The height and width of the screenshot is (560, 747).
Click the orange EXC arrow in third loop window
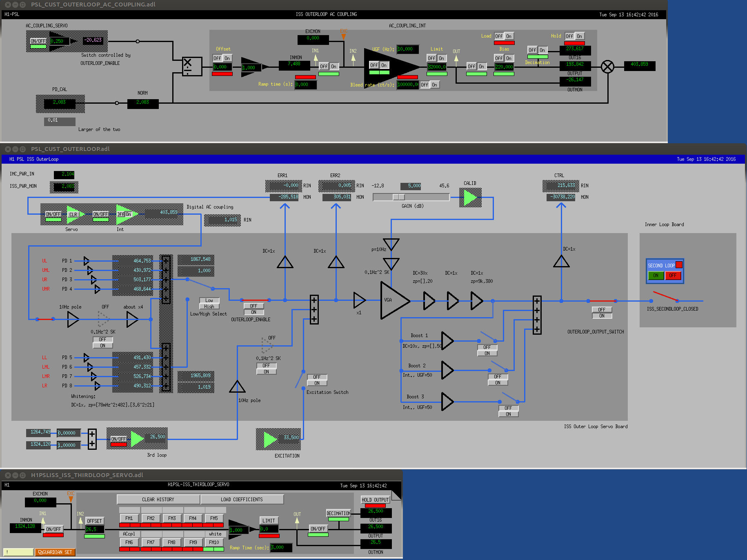pyautogui.click(x=71, y=499)
